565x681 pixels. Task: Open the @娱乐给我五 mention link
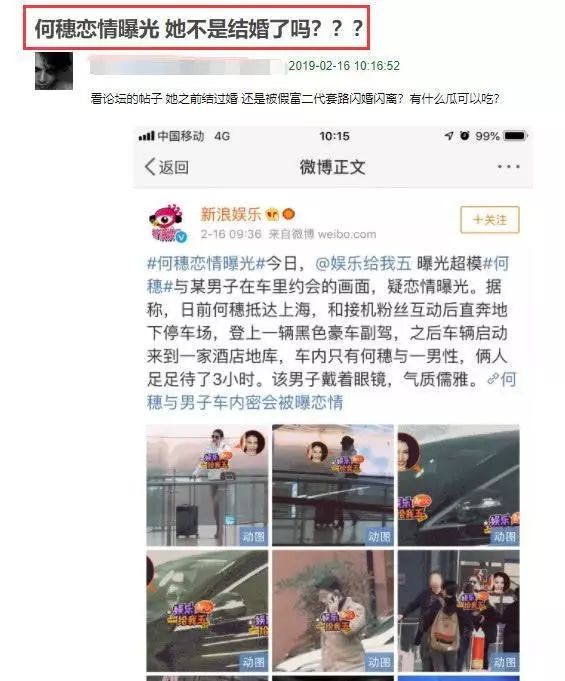[363, 264]
